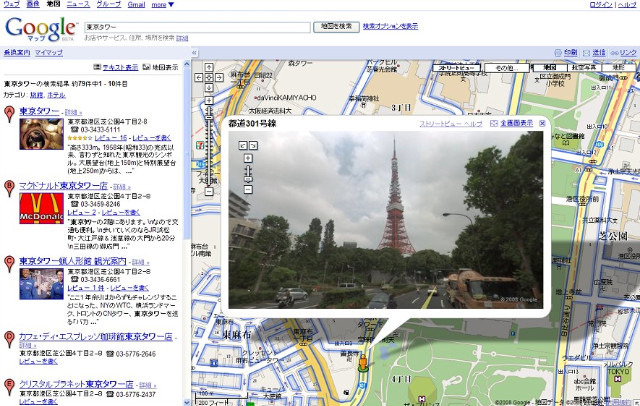The height and width of the screenshot is (406, 640).
Task: Zoom out Street View with minus button
Action: (248, 189)
